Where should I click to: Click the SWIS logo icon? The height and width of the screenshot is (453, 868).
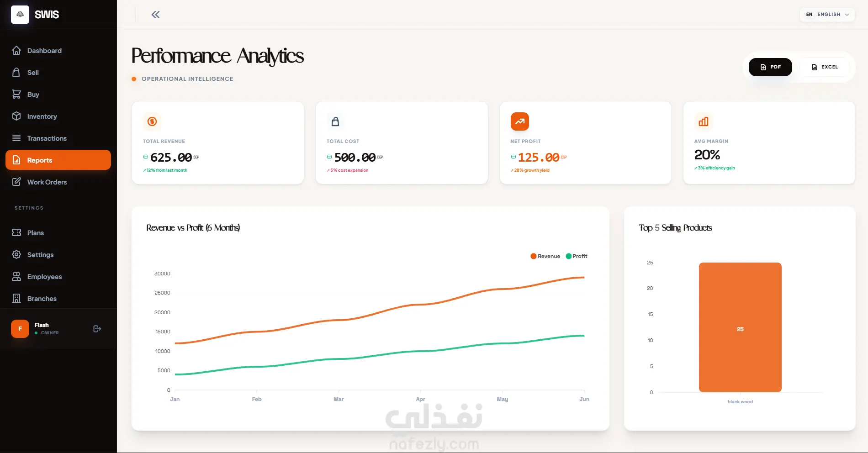pyautogui.click(x=20, y=15)
